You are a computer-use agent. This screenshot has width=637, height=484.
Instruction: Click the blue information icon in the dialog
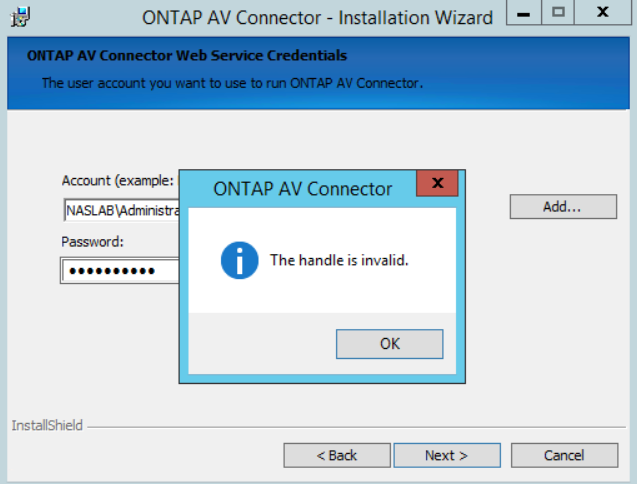point(240,260)
